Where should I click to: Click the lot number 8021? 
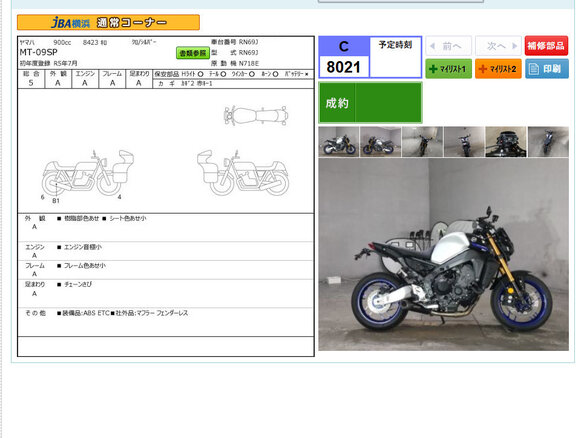(343, 67)
